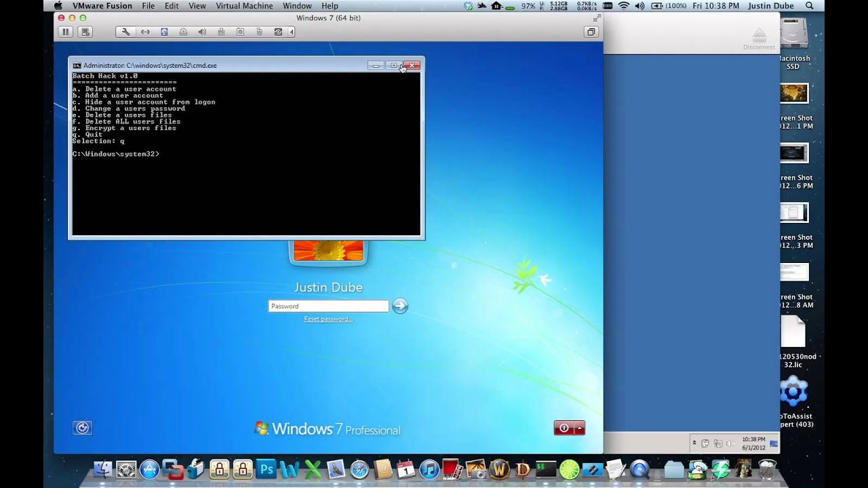Open the File menu
868x488 pixels.
click(148, 5)
